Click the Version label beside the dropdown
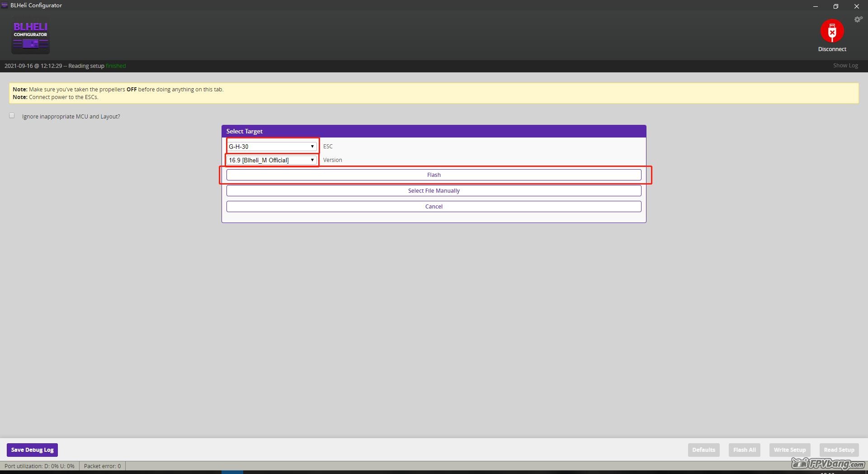 pyautogui.click(x=332, y=160)
